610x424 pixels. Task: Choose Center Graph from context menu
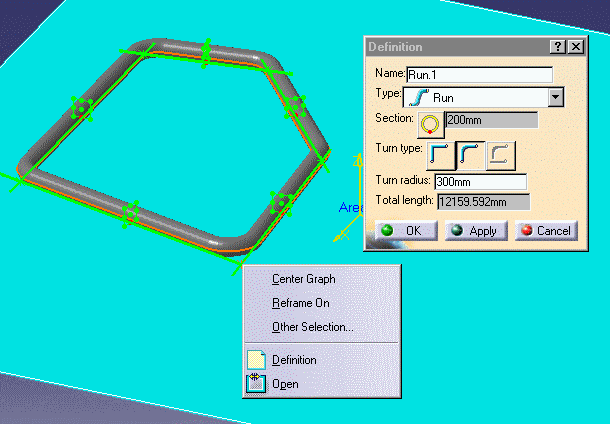tap(303, 279)
